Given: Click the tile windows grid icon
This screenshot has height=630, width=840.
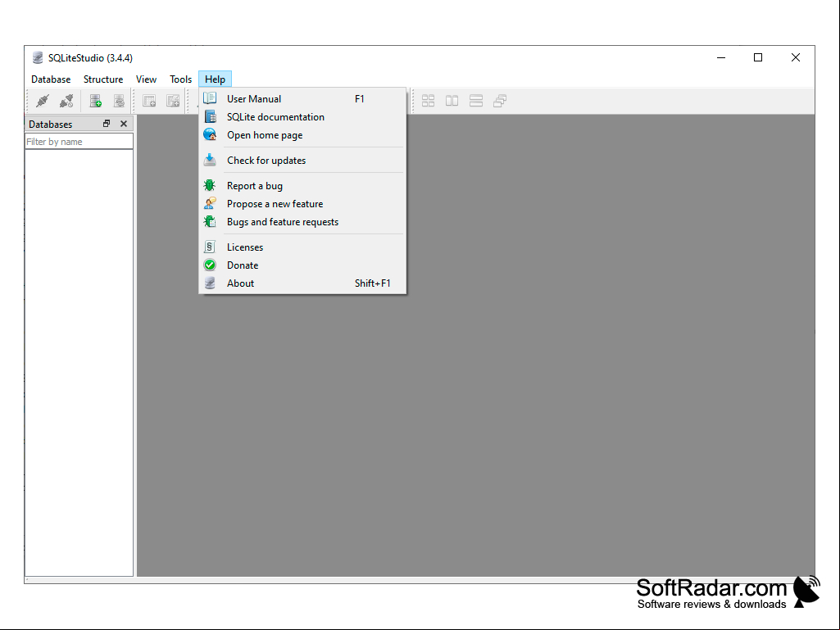Looking at the screenshot, I should (x=428, y=101).
